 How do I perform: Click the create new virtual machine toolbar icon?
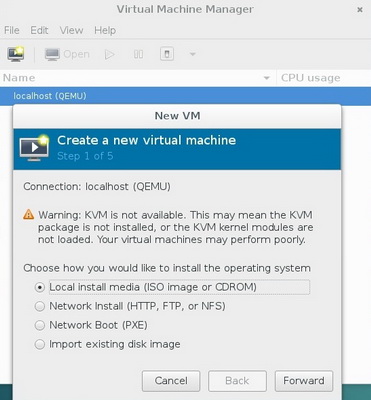(x=16, y=54)
